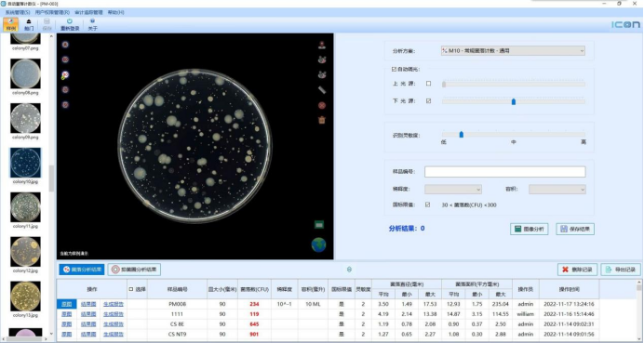The image size is (644, 343).
Task: Open 原图 link for sample PM008
Action: [x=66, y=304]
